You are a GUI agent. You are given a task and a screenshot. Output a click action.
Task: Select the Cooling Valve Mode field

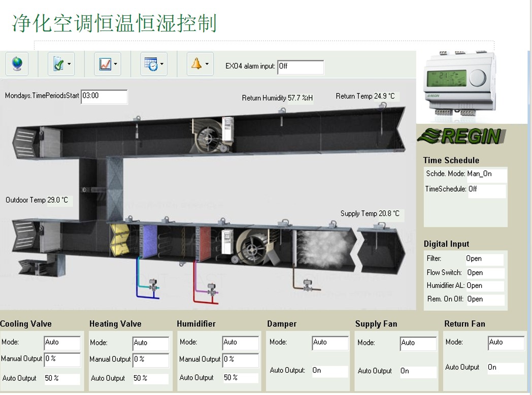pyautogui.click(x=62, y=343)
